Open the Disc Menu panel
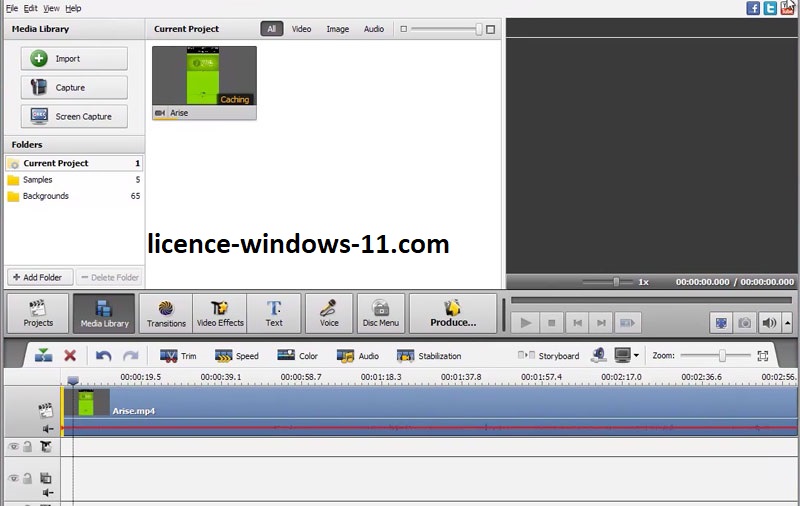Viewport: 800px width, 506px height. [x=380, y=313]
